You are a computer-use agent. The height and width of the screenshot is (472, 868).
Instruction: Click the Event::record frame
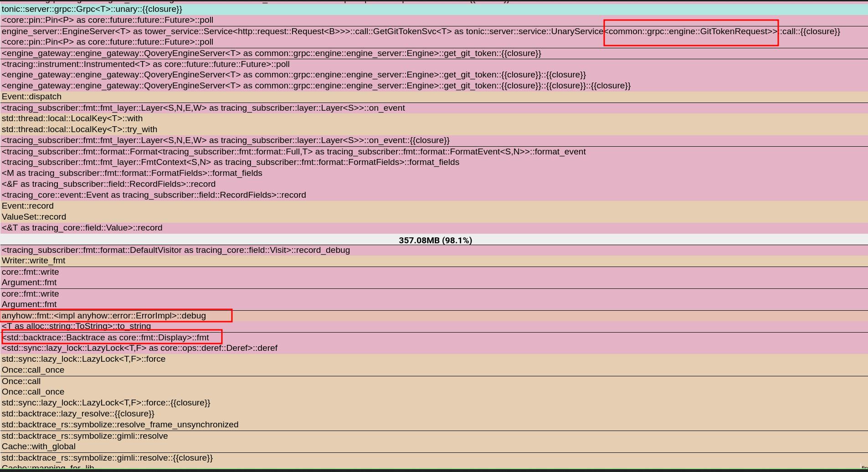pos(434,206)
